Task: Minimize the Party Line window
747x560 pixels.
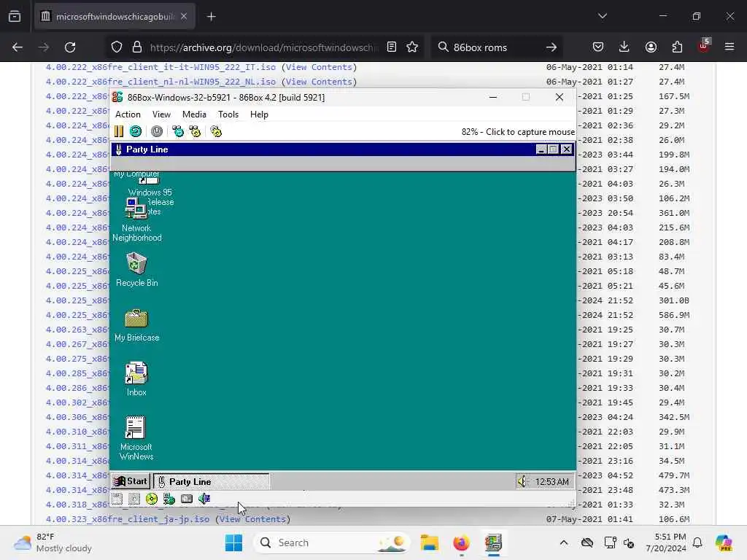Action: click(541, 149)
